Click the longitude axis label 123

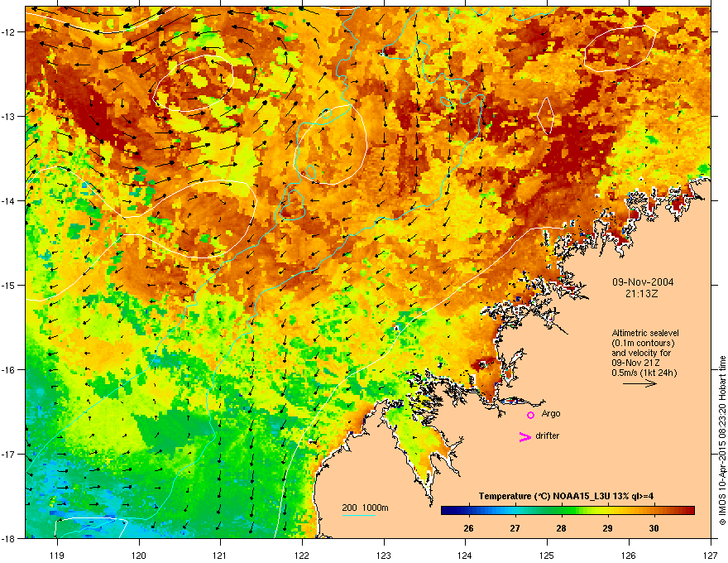(384, 555)
